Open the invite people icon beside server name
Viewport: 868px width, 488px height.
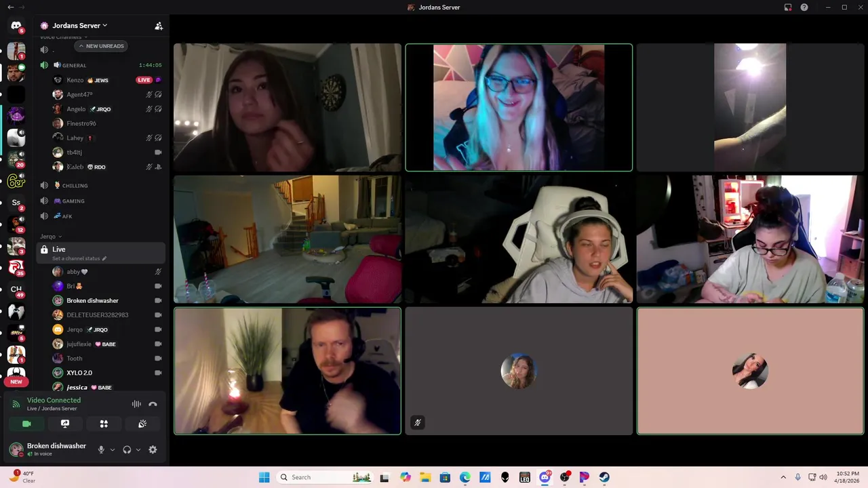(x=159, y=26)
